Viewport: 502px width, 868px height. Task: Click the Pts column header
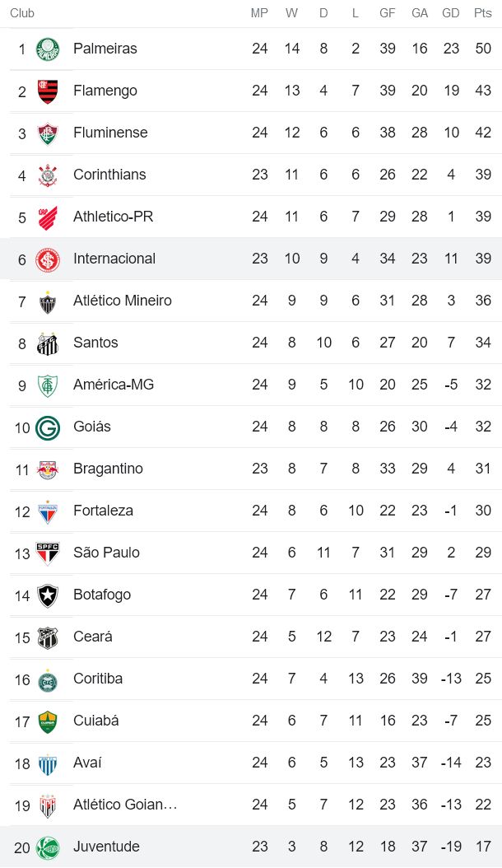[483, 13]
